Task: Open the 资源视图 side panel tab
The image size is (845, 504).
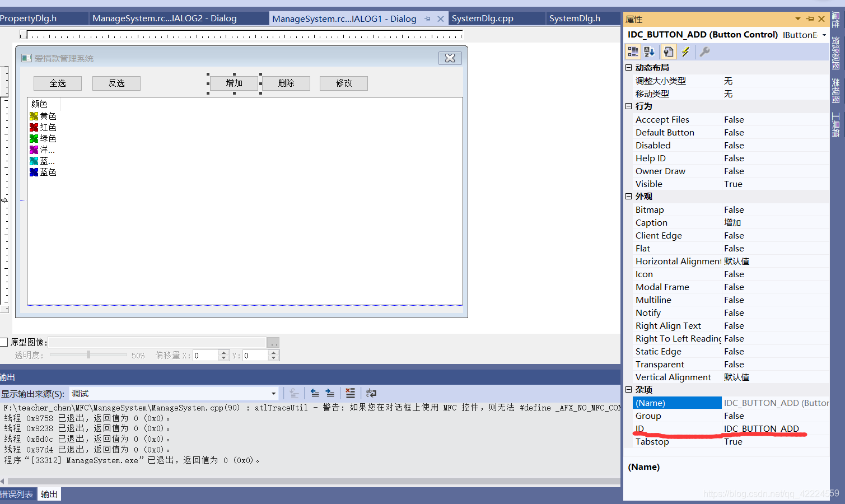Action: pos(835,53)
